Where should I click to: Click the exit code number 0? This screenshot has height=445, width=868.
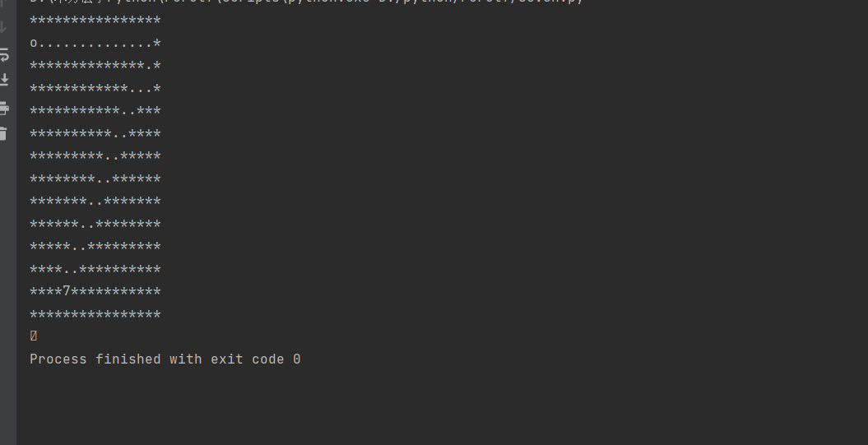(x=297, y=359)
